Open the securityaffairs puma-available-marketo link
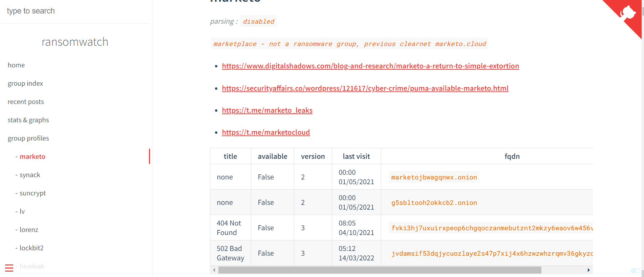644x277 pixels. [x=365, y=88]
